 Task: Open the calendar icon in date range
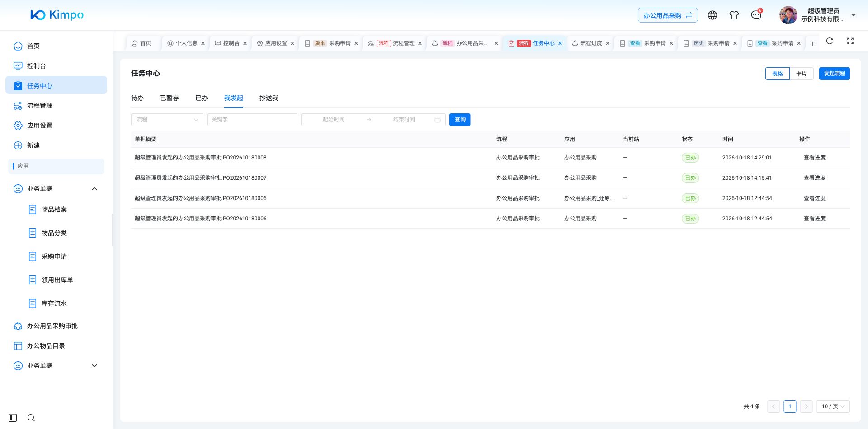(438, 120)
